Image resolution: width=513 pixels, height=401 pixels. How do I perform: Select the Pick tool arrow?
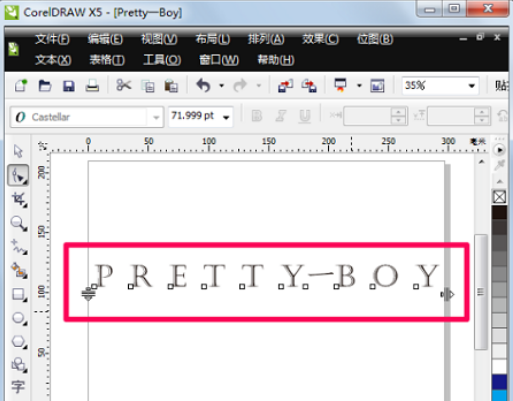(x=18, y=151)
